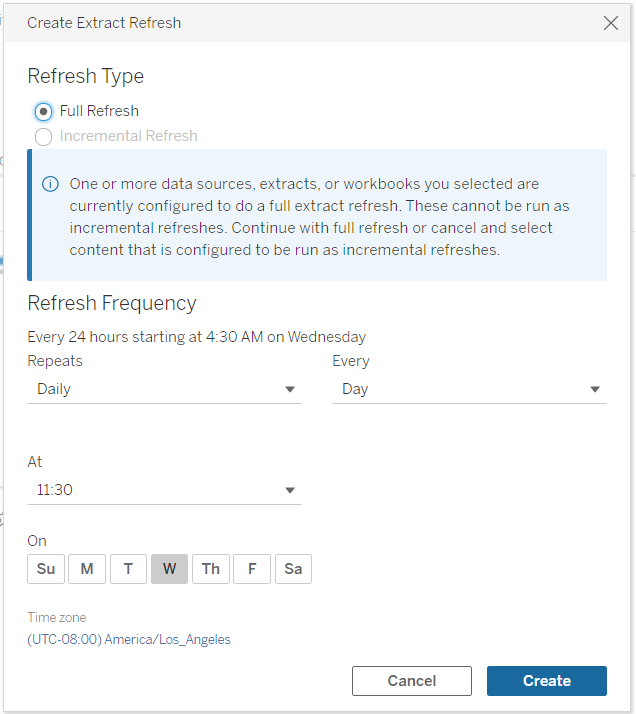Click the Every dropdown arrow
Screen dimensions: 636x714
595,390
